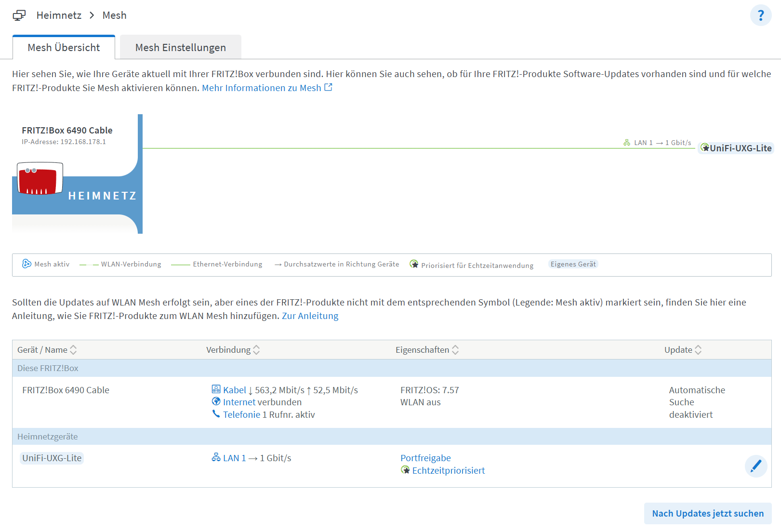This screenshot has height=532, width=781.
Task: Switch to the Mesh Einstellungen tab
Action: [x=181, y=47]
